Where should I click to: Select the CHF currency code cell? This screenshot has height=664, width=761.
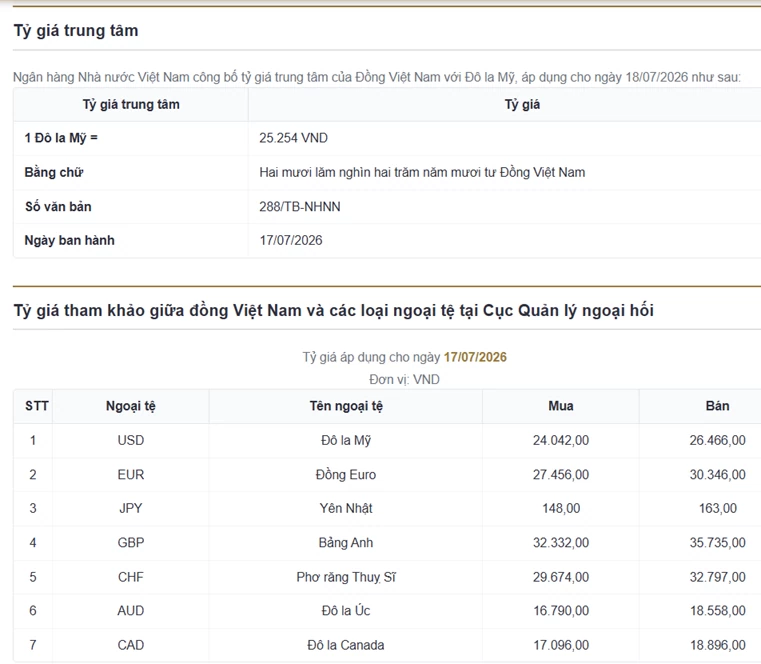point(131,577)
